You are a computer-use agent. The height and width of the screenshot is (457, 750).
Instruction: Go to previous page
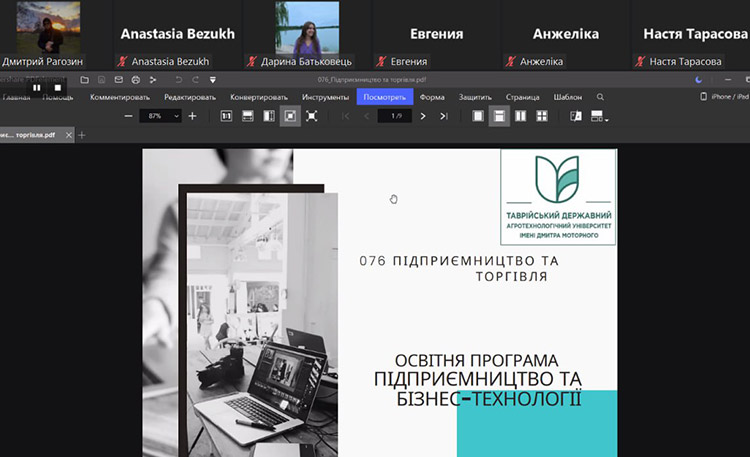pyautogui.click(x=367, y=116)
